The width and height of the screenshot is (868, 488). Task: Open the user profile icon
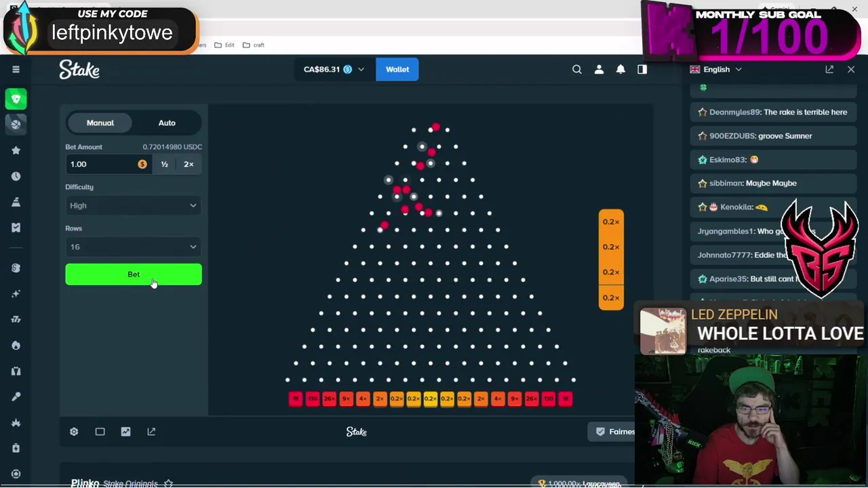pyautogui.click(x=599, y=69)
